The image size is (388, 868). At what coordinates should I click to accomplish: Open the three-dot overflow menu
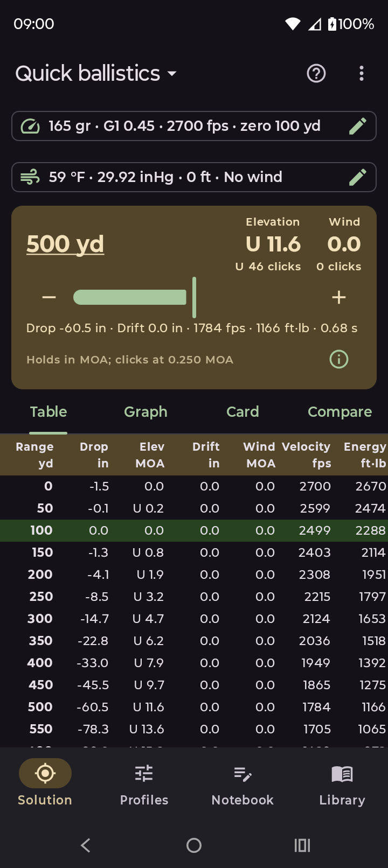362,73
